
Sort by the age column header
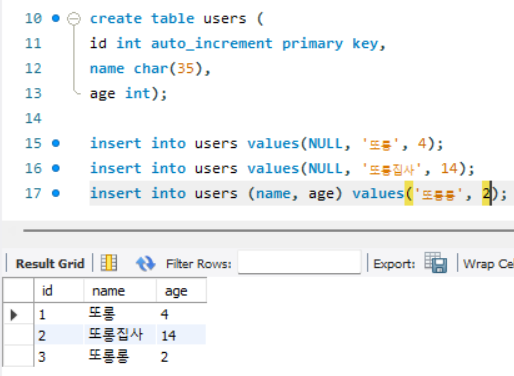181,291
